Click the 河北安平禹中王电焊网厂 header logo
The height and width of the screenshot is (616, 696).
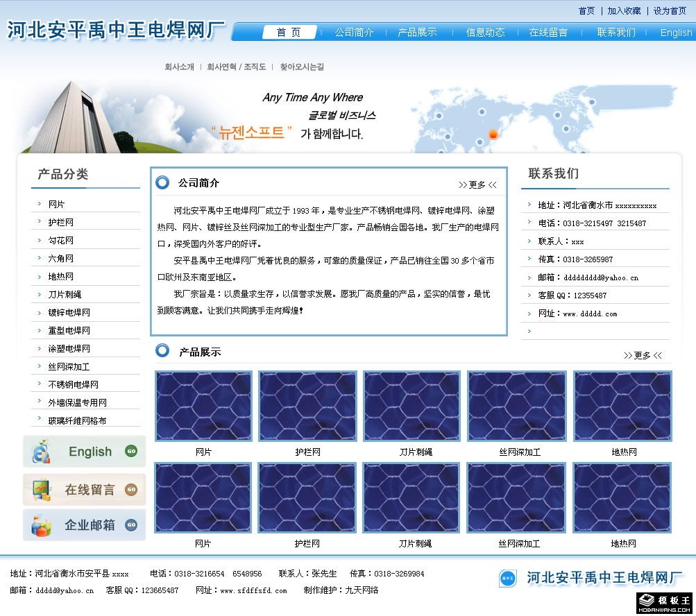pyautogui.click(x=115, y=31)
